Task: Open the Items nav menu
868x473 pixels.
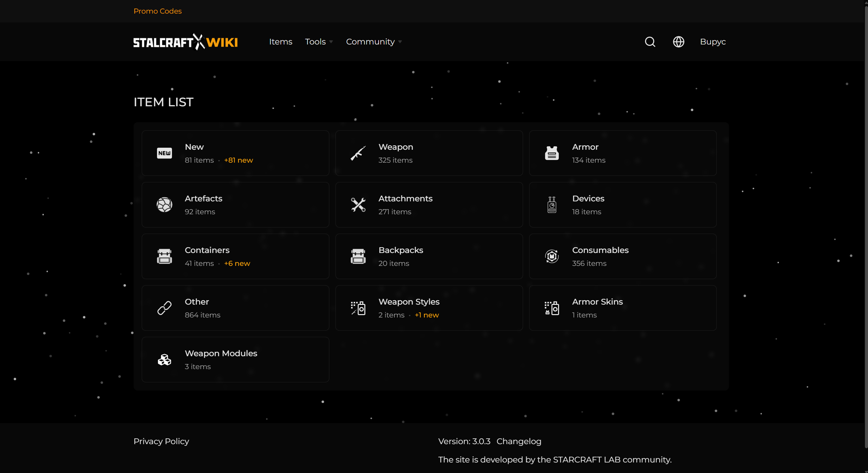Action: [280, 42]
